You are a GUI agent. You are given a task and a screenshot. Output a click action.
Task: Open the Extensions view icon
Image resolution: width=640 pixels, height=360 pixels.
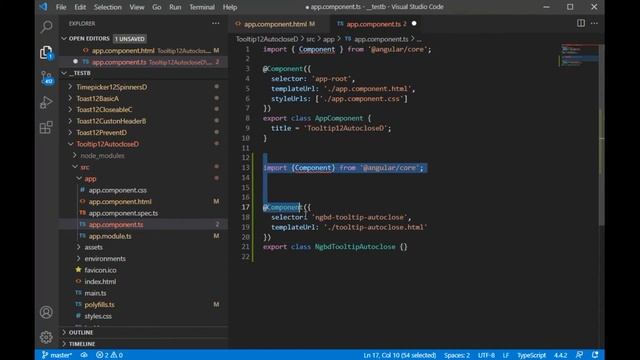tap(47, 127)
